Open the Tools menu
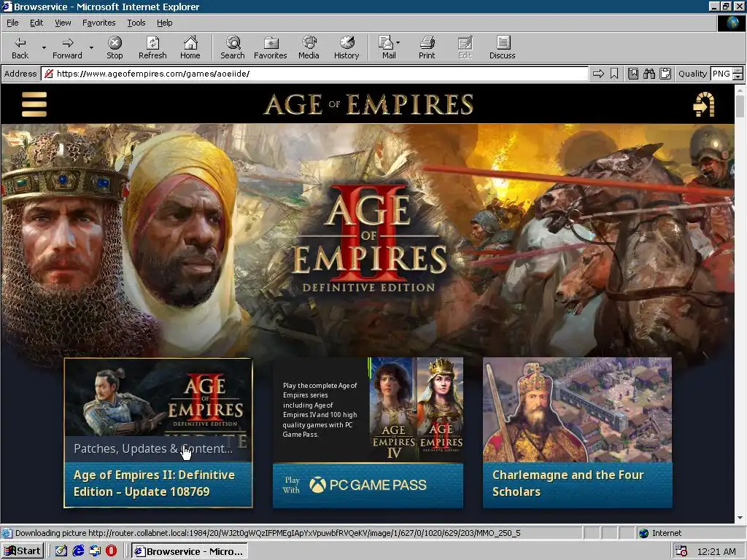Viewport: 747px width, 560px height. tap(136, 23)
